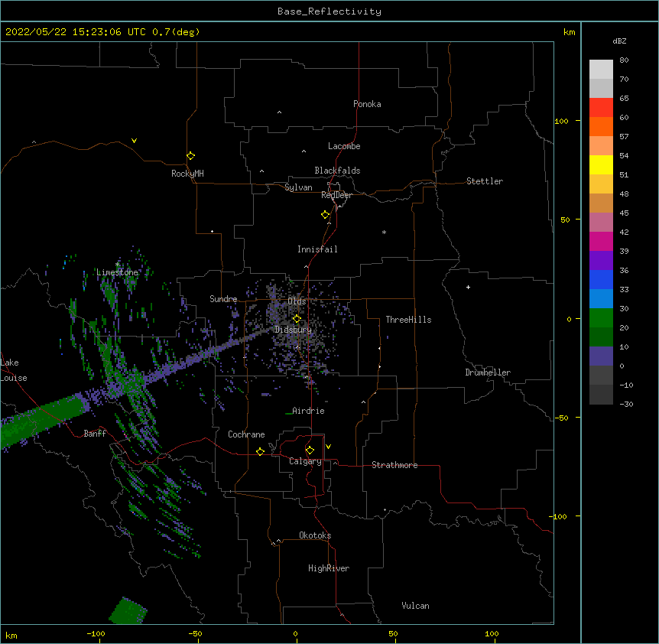The height and width of the screenshot is (644, 659).
Task: Select the Innisfail label
Action: (x=317, y=249)
